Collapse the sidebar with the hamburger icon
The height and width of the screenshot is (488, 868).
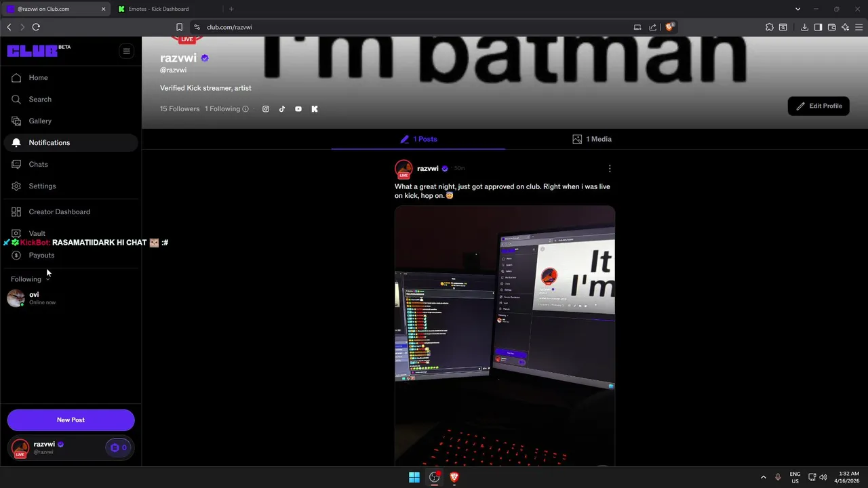(x=126, y=51)
